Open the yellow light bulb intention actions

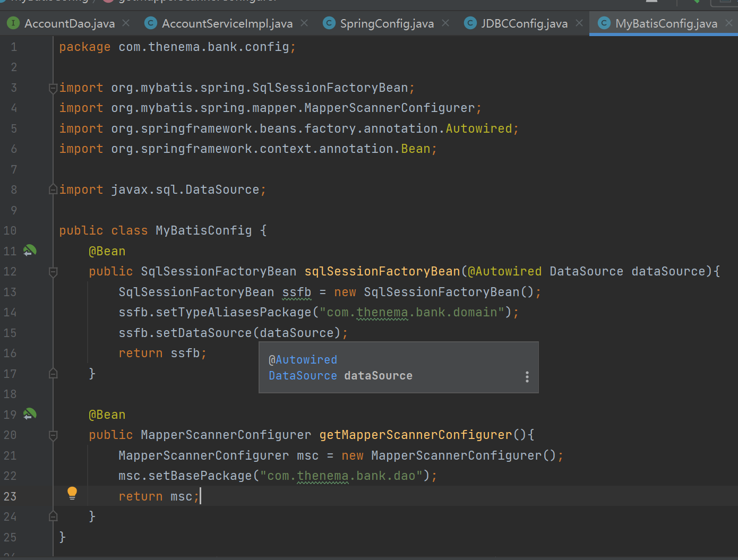(x=72, y=493)
